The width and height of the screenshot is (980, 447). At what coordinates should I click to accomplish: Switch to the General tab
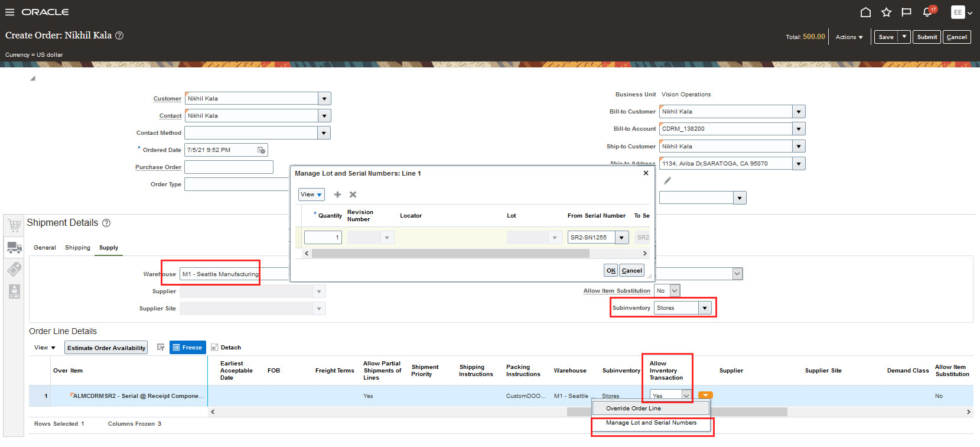[x=45, y=248]
